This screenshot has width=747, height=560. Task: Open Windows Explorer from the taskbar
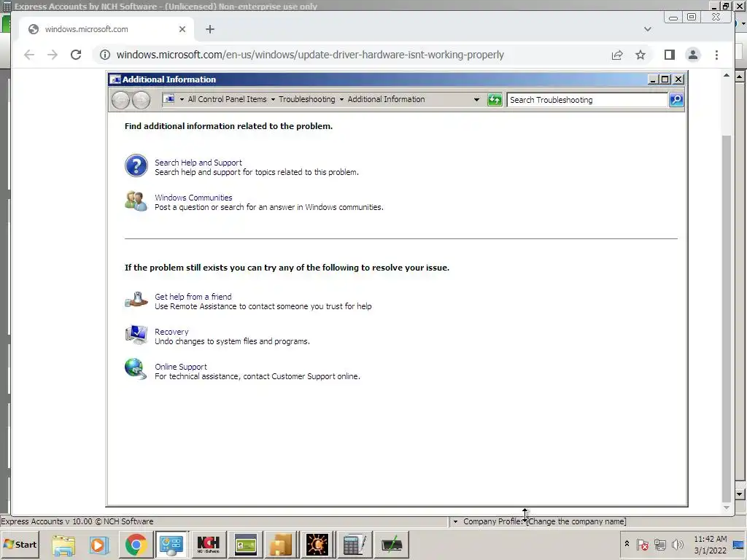pos(63,545)
